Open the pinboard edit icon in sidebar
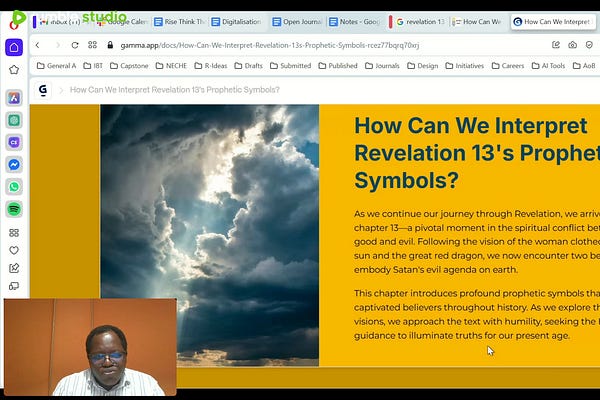Screen dimensions: 600x400 pyautogui.click(x=14, y=268)
